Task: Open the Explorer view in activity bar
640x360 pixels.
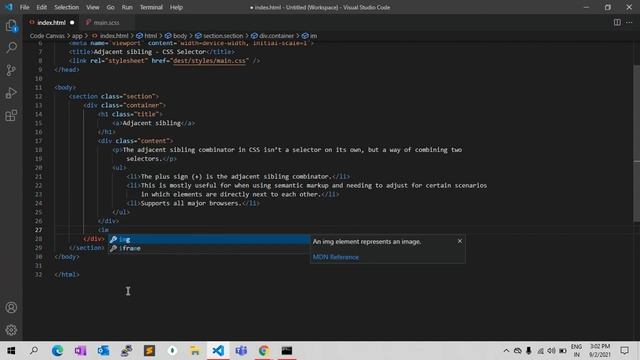Action: (x=11, y=26)
